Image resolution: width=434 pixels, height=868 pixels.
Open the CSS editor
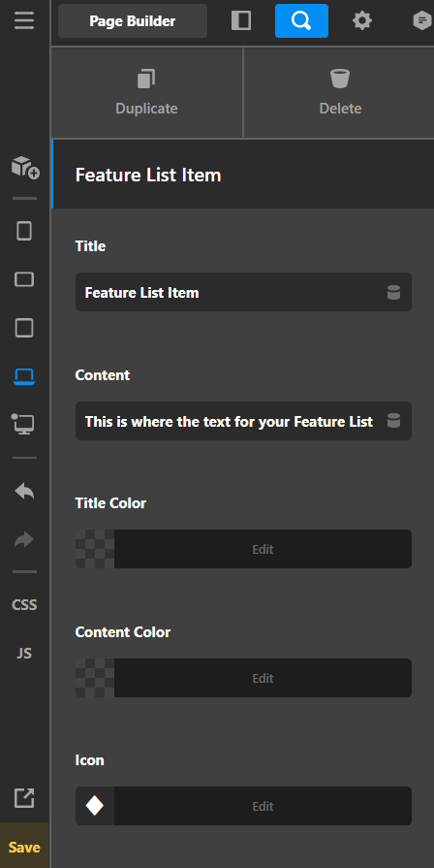pyautogui.click(x=24, y=605)
